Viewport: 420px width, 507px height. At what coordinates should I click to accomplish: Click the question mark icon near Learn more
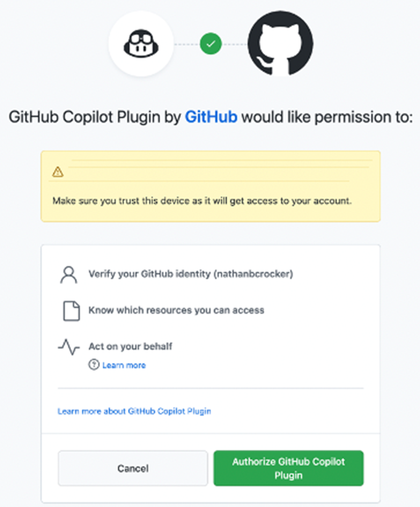94,365
